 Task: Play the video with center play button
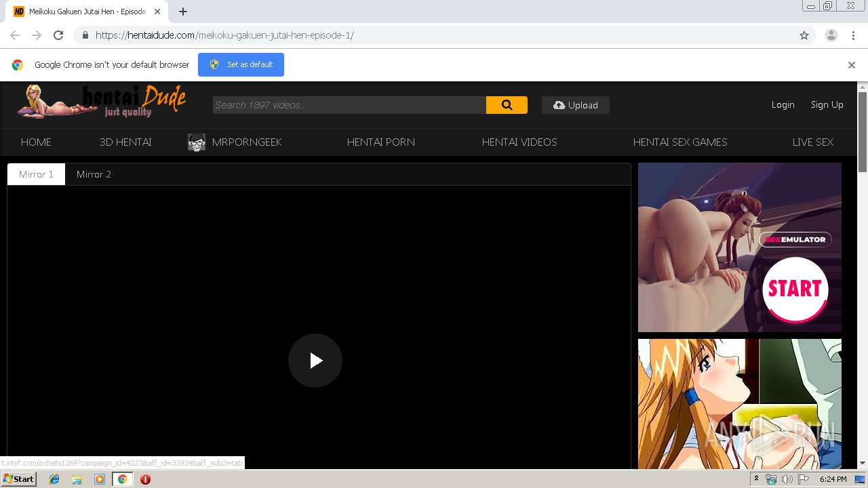coord(315,361)
